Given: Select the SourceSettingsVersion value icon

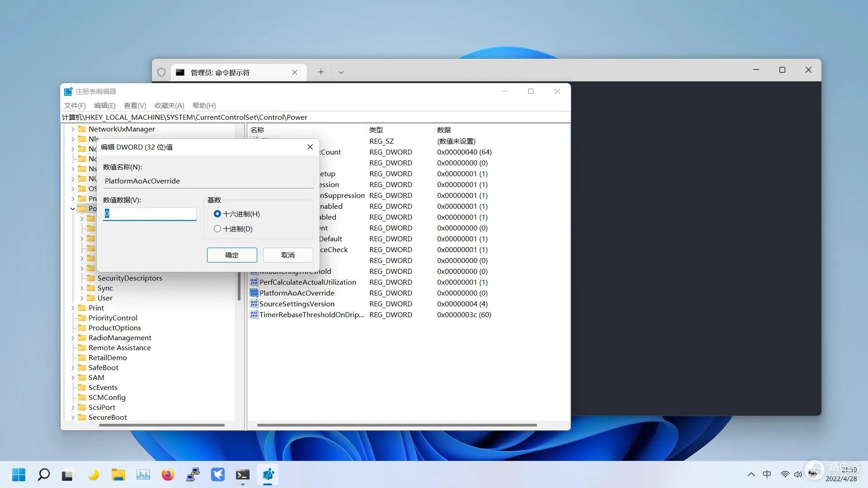Looking at the screenshot, I should pyautogui.click(x=254, y=304).
